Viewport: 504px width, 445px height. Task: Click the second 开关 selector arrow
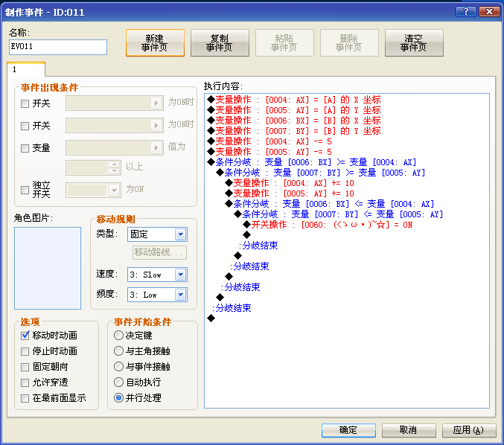[156, 125]
